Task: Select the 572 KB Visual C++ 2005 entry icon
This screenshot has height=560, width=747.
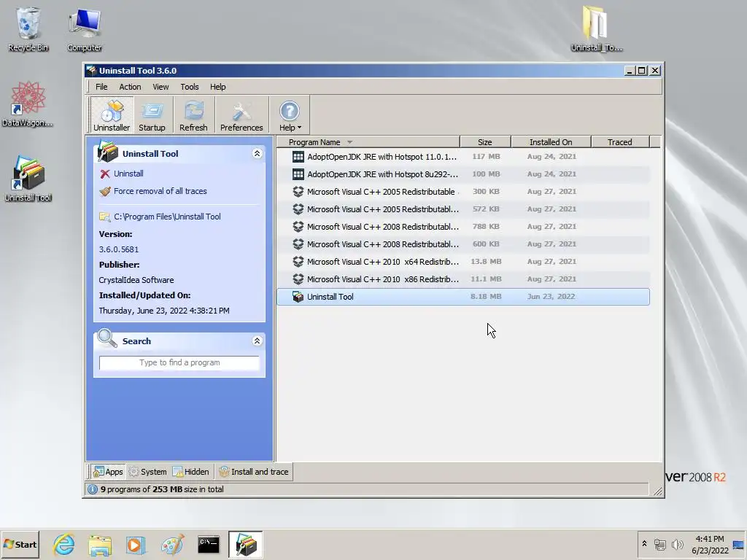Action: pyautogui.click(x=298, y=209)
